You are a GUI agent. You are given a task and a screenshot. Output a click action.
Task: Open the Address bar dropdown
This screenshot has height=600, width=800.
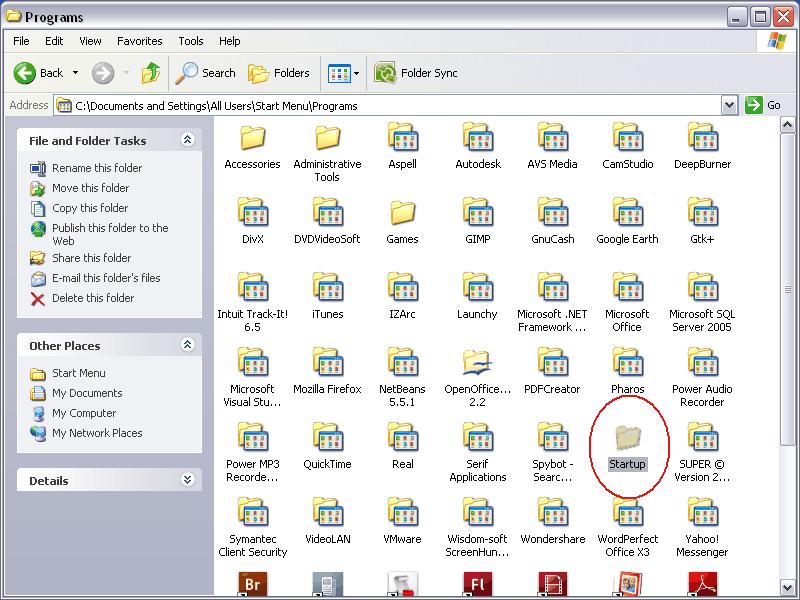click(x=729, y=105)
